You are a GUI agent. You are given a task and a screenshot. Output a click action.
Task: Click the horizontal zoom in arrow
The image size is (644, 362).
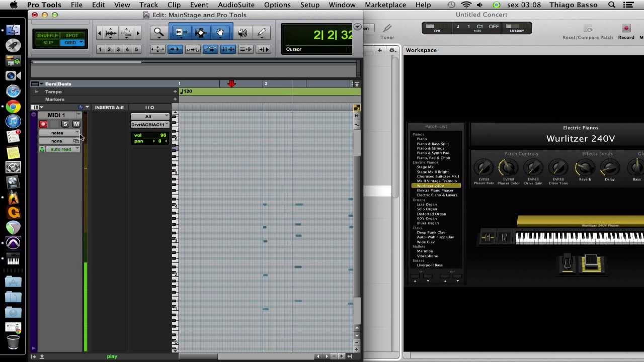138,33
